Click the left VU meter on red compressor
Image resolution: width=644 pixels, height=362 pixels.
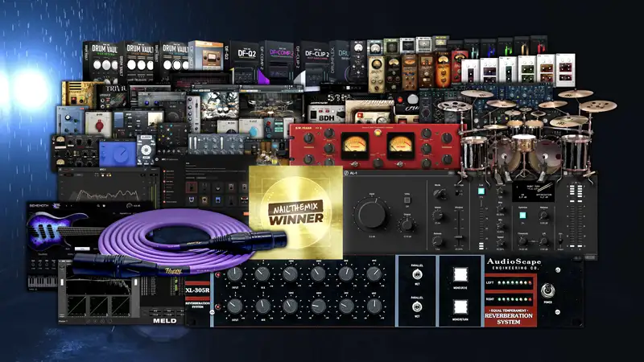tap(355, 146)
